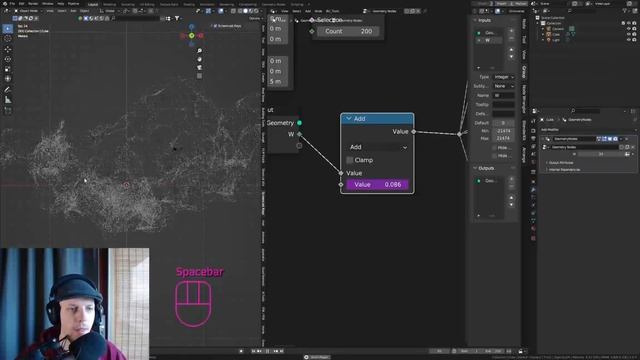This screenshot has width=640, height=360.
Task: Switch to the Layout workspace tab
Action: (93, 4)
